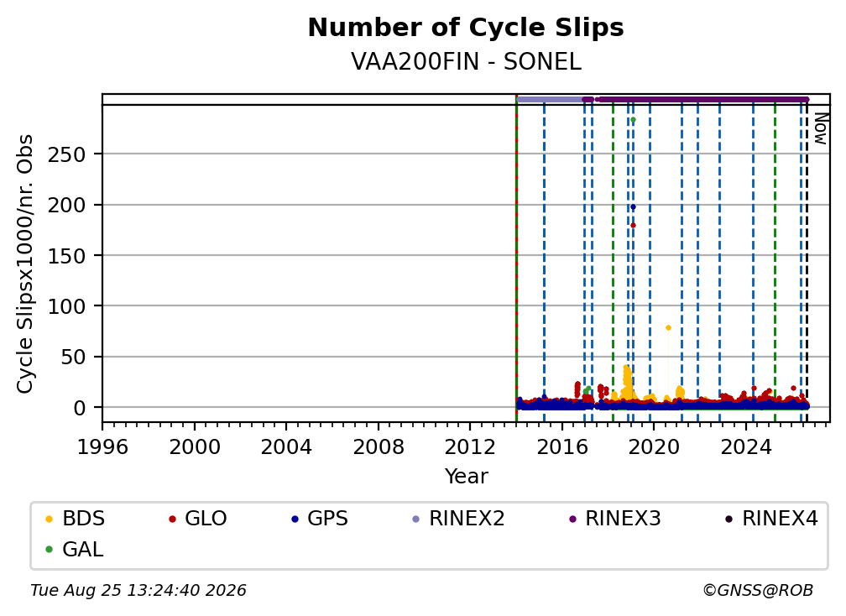Screen dimensions: 846x616
Task: Click the green GAL outlier point near 280
Action: click(633, 120)
